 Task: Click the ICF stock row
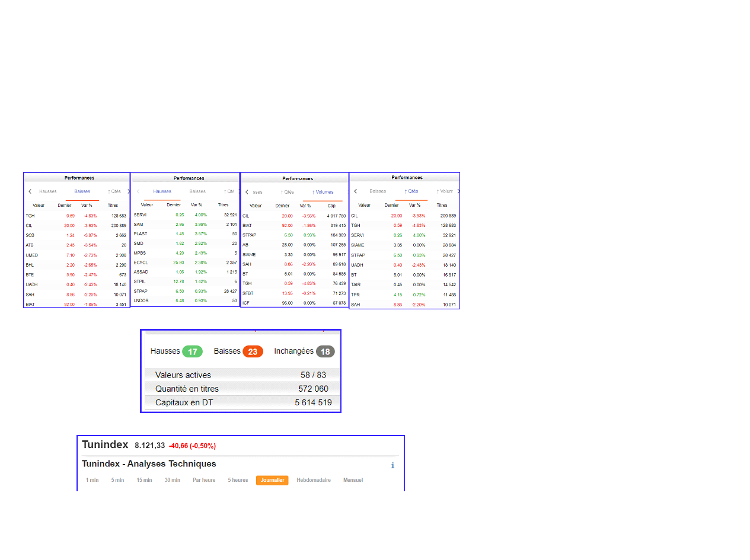246,303
